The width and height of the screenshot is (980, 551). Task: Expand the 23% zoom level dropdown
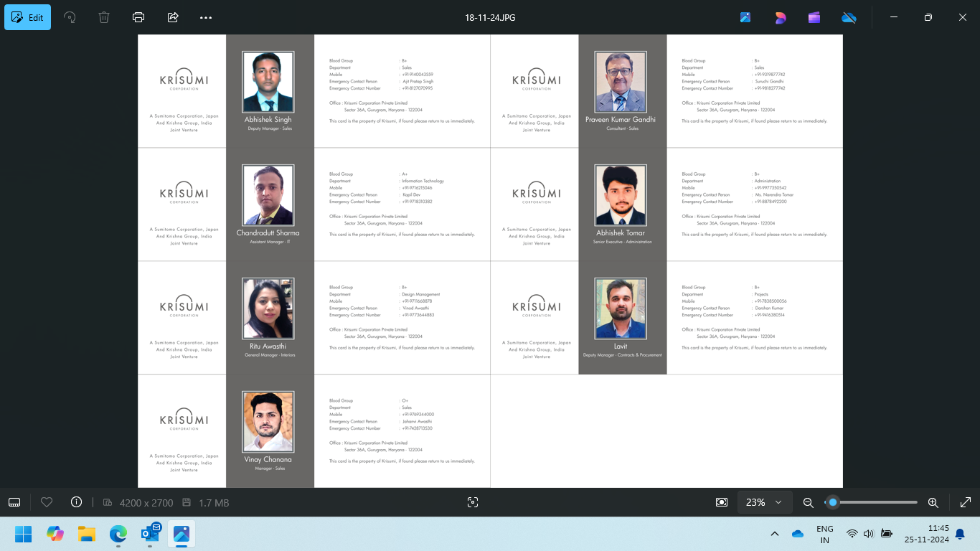pos(764,502)
